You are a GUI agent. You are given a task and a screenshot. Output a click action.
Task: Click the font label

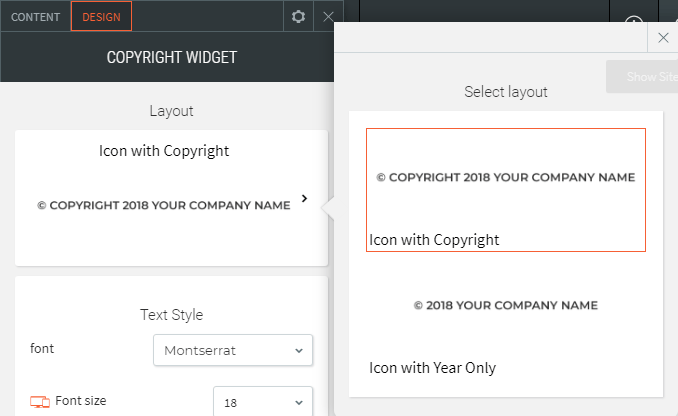42,348
